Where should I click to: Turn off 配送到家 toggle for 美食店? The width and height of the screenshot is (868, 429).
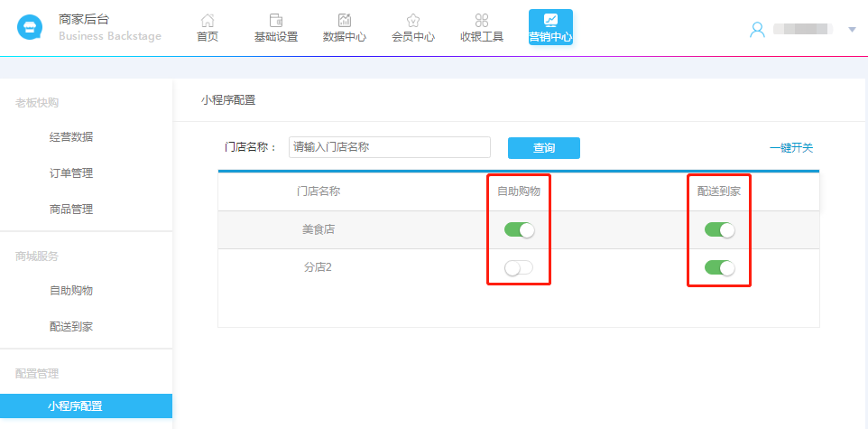tap(719, 230)
